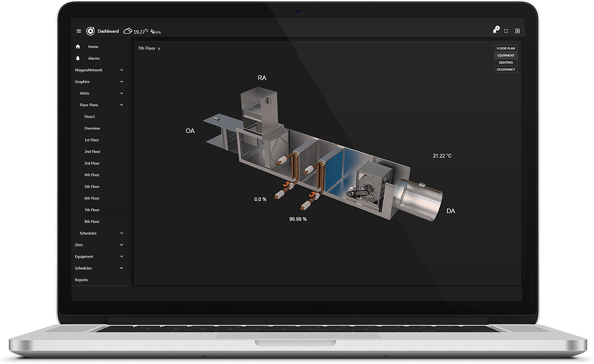Open 7th Floor in the sidebar
Screen dimensions: 594x364
coord(92,210)
